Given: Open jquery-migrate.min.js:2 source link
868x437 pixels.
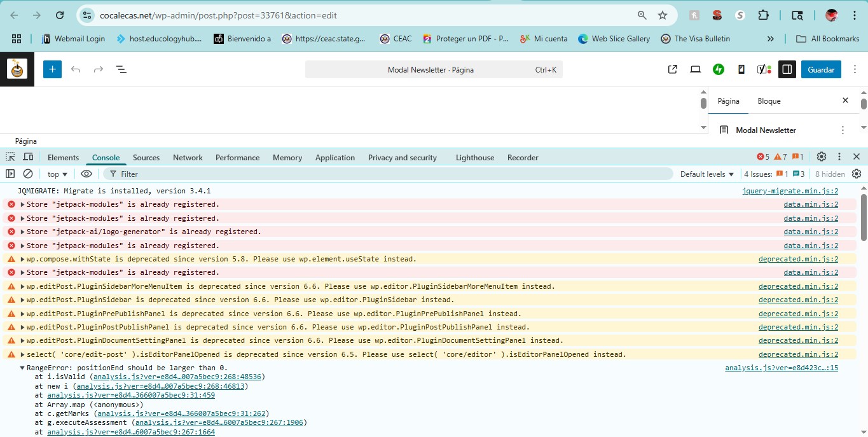Looking at the screenshot, I should point(790,191).
